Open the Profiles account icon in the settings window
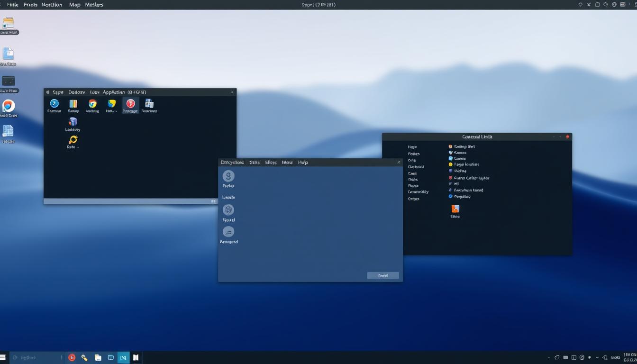 [228, 178]
